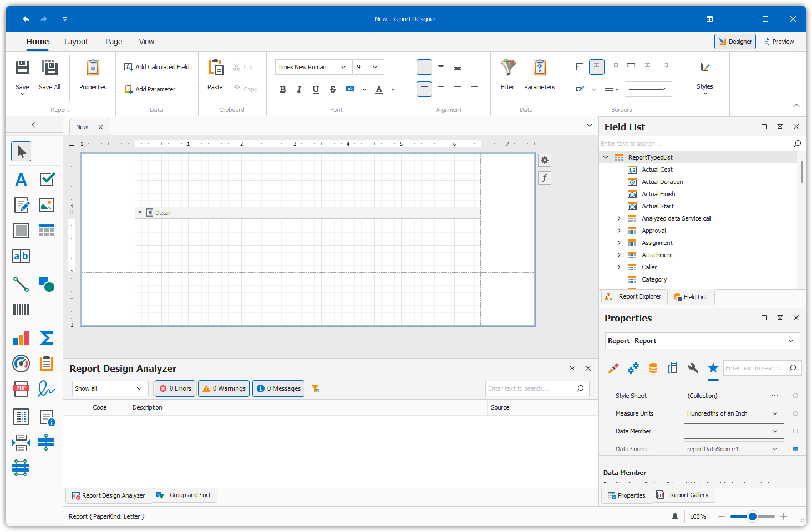Toggle Bold font formatting
The width and height of the screenshot is (812, 532).
pos(283,89)
